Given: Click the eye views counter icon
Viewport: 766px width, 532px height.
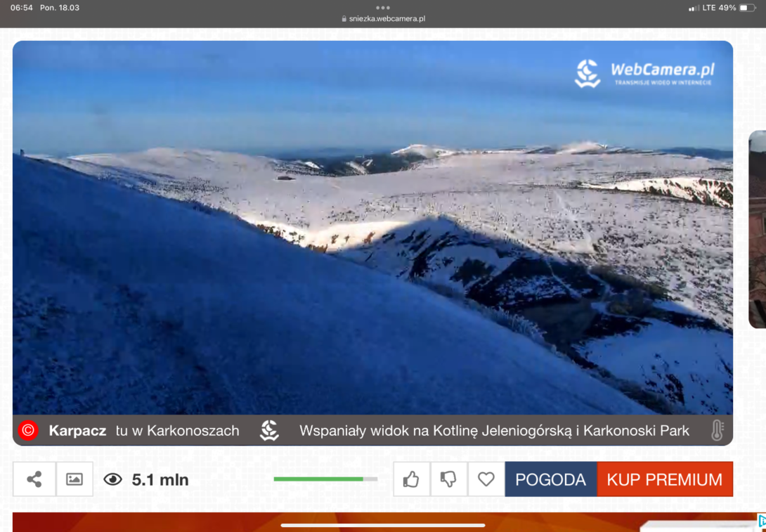Looking at the screenshot, I should (x=113, y=480).
